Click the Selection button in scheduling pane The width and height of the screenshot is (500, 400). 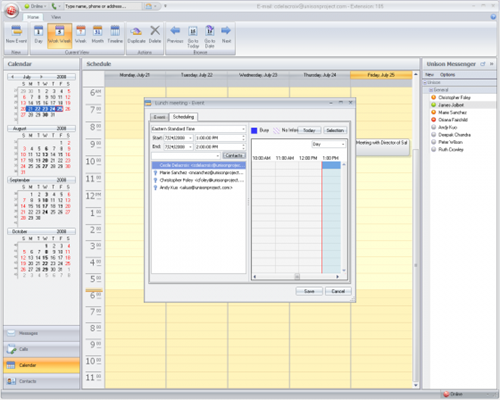pyautogui.click(x=335, y=130)
